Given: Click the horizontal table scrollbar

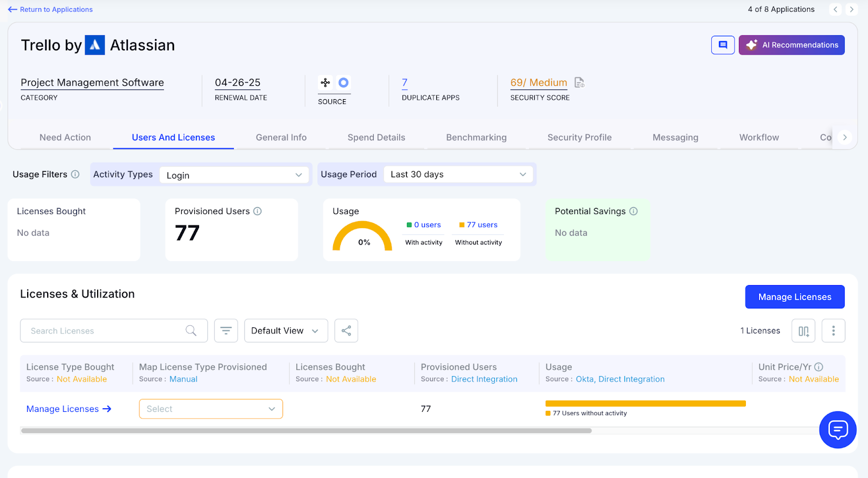Looking at the screenshot, I should click(306, 431).
